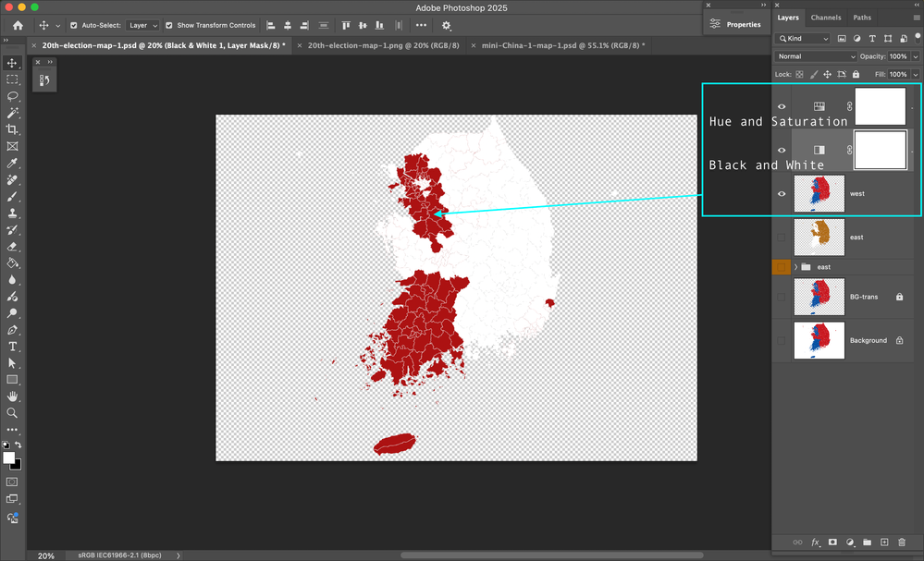This screenshot has height=561, width=924.
Task: Switch to the Channels tab
Action: [x=826, y=18]
